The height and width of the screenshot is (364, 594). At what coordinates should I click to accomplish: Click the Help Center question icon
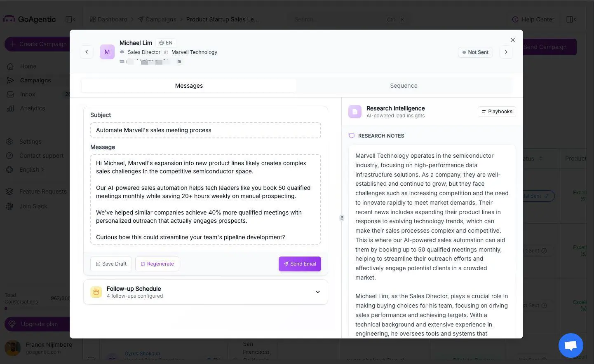[515, 19]
